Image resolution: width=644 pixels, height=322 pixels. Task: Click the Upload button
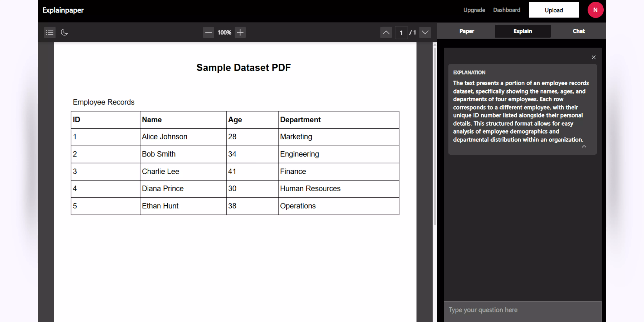(x=554, y=10)
